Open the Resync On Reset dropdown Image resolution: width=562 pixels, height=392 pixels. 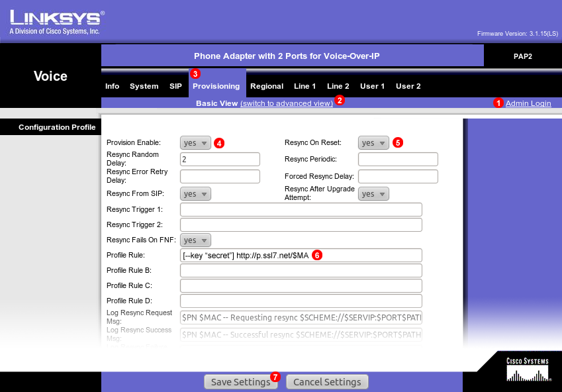tap(373, 142)
